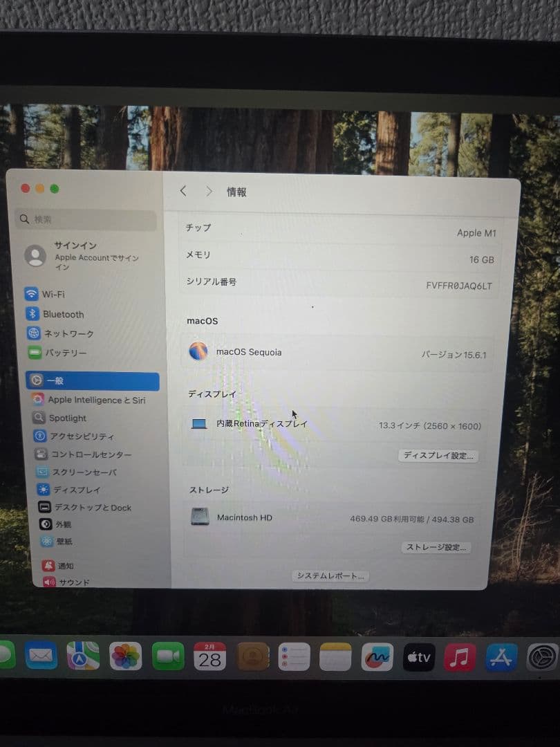
Task: Zoom the window with green button
Action: point(55,189)
